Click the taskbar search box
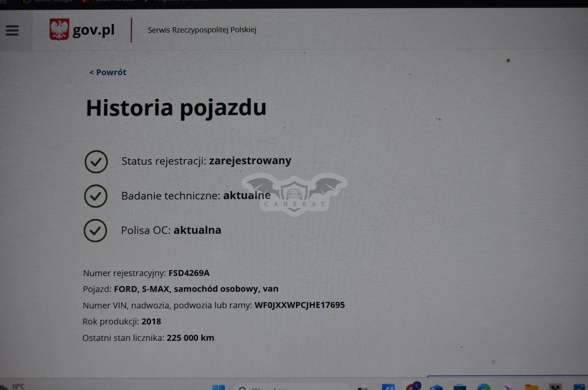This screenshot has width=588, height=390. [291, 387]
